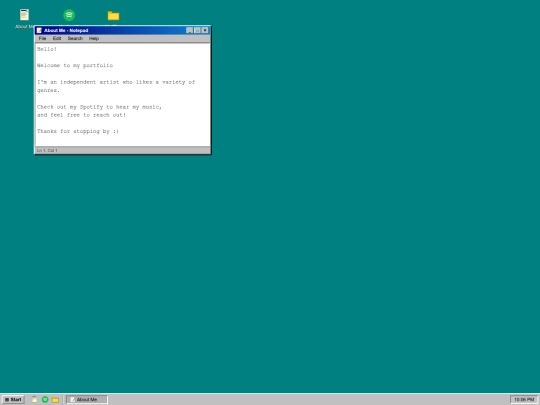Click the 'Check out my Spotify' line
540x405 pixels.
pyautogui.click(x=99, y=107)
